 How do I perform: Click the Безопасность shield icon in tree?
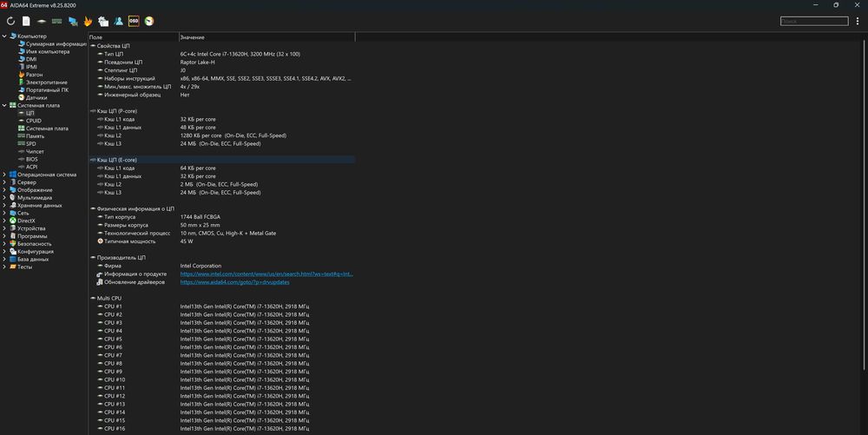[x=13, y=243]
